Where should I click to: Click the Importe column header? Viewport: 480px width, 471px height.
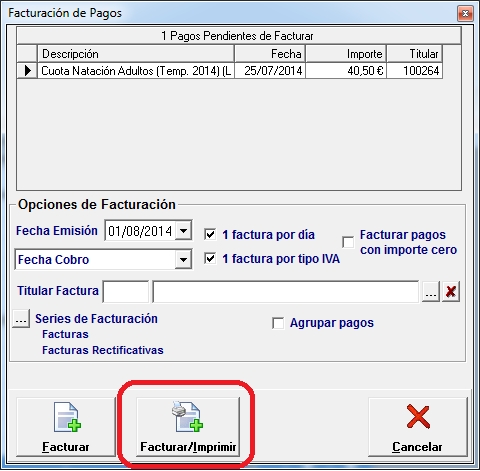click(x=346, y=54)
